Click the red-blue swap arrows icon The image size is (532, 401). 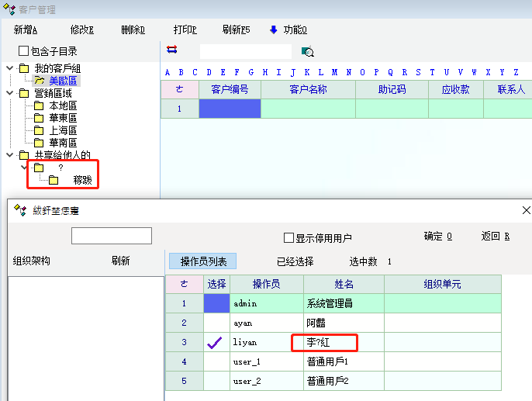[x=172, y=50]
